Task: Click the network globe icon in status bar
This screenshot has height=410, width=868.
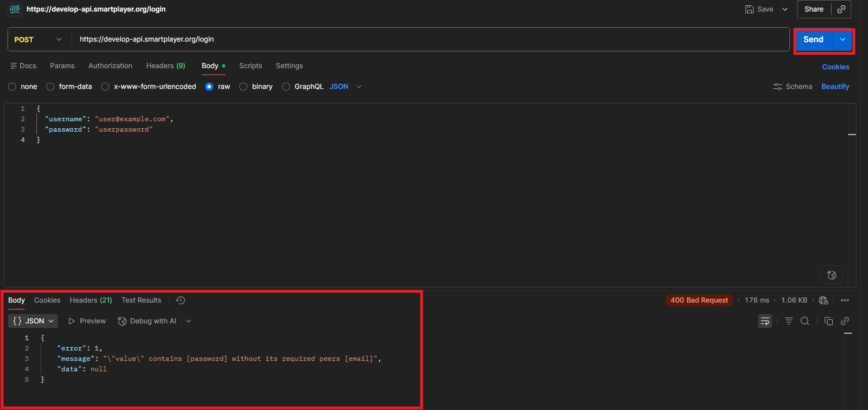Action: [x=824, y=300]
